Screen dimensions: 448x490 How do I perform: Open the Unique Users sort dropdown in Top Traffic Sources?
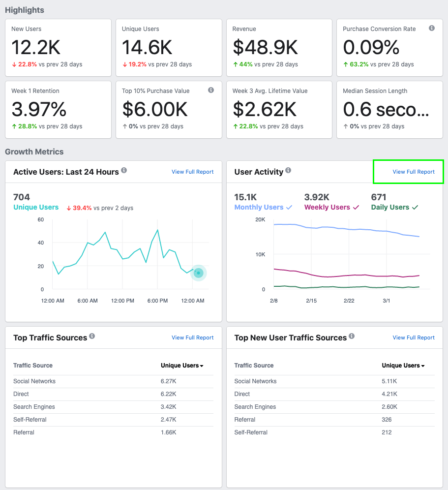(182, 366)
